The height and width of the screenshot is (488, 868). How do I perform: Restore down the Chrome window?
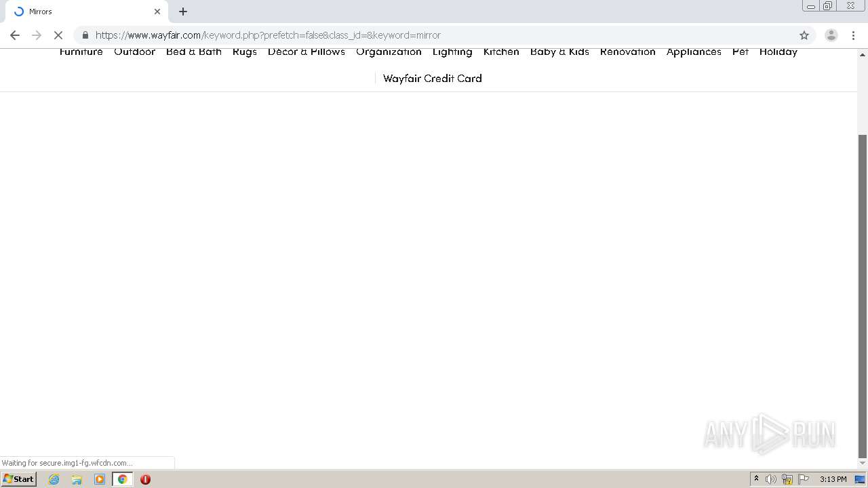coord(828,6)
